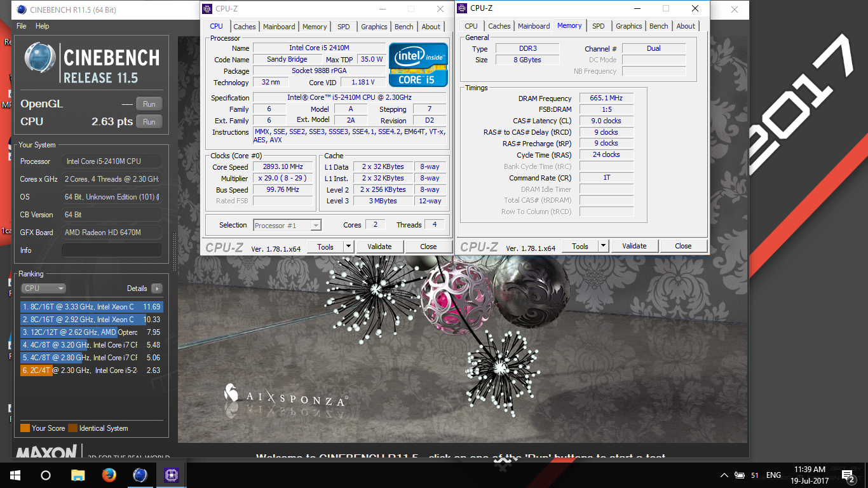The image size is (868, 488).
Task: Click Validate in left CPU-Z window
Action: (379, 247)
